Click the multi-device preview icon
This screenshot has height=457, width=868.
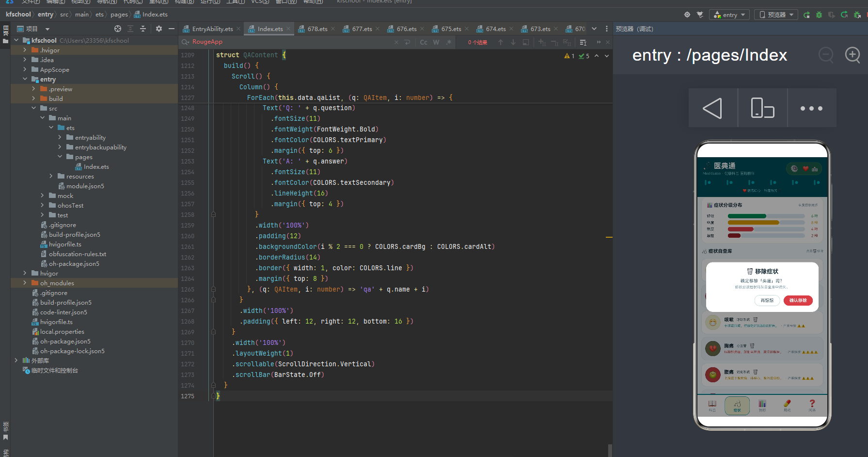tap(762, 108)
